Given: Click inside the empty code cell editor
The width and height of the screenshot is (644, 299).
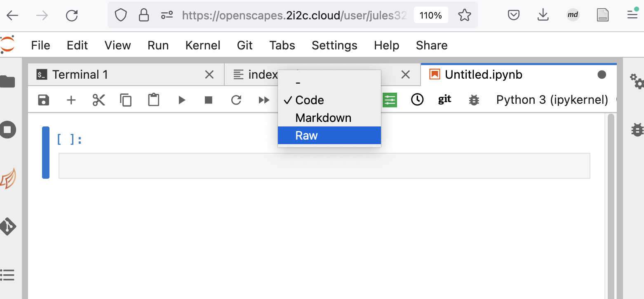Looking at the screenshot, I should [324, 166].
